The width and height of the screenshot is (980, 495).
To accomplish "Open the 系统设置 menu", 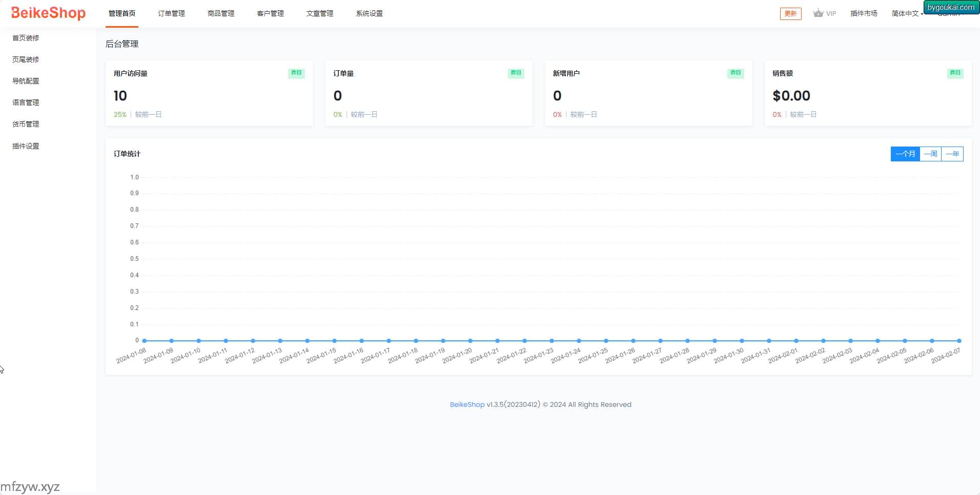I will coord(369,13).
